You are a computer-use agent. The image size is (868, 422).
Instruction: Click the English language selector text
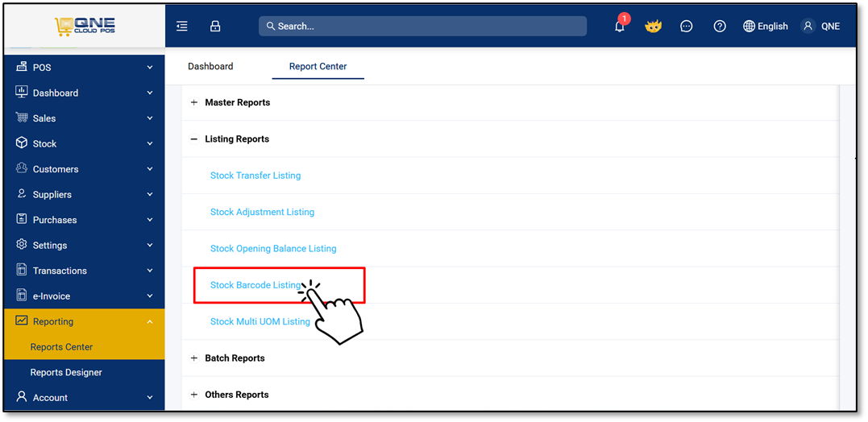773,26
